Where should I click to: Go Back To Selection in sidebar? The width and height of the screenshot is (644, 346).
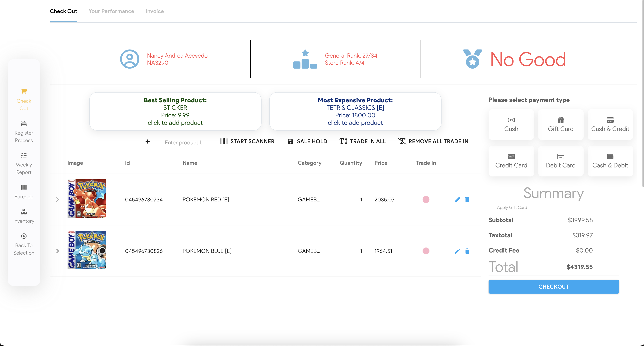click(24, 244)
